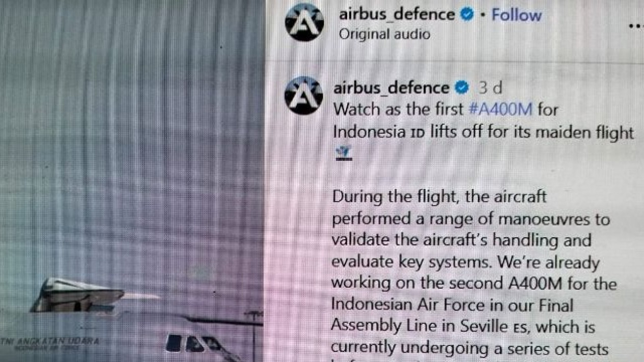Open airbus_defence avatar beside the caption
The width and height of the screenshot is (644, 362).
click(303, 95)
